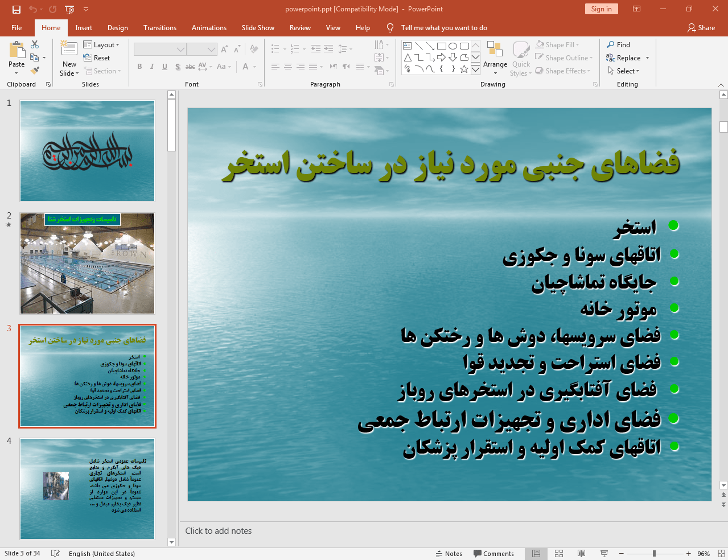This screenshot has height=560, width=728.
Task: Open the Layout dropdown
Action: [x=102, y=44]
